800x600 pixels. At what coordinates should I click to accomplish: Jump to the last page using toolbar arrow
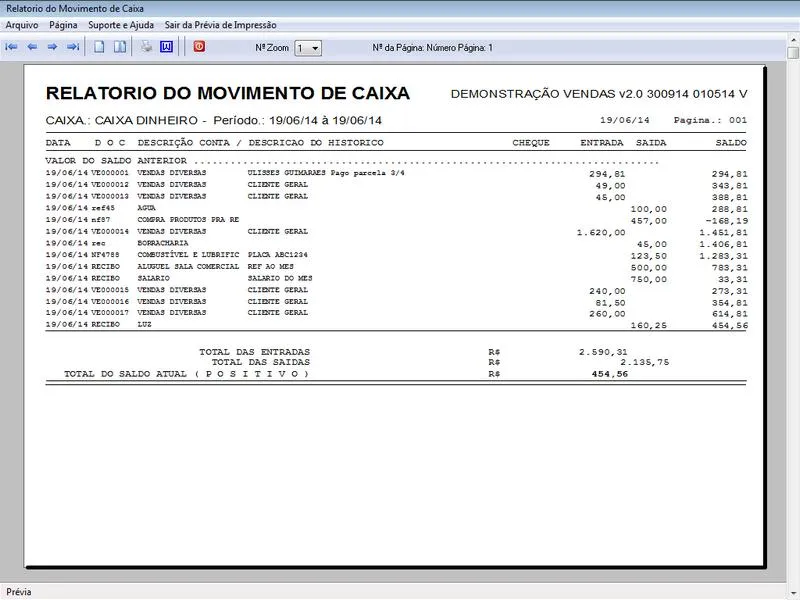(73, 47)
